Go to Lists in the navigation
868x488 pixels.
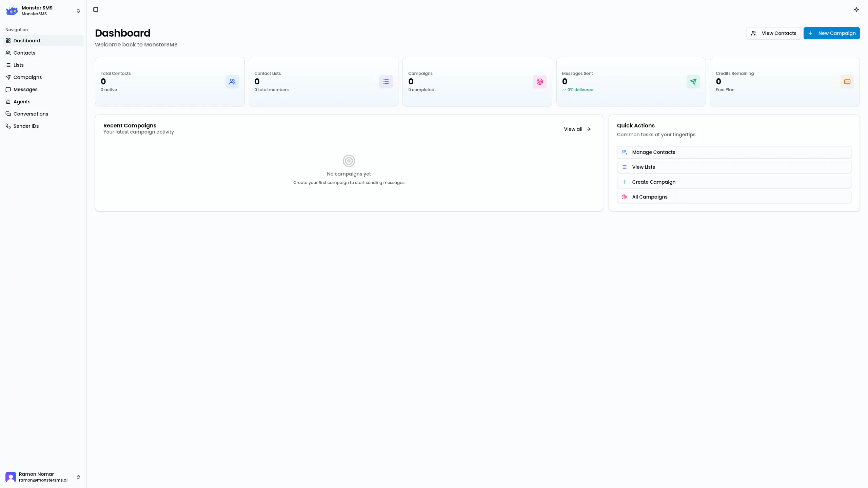coord(43,65)
